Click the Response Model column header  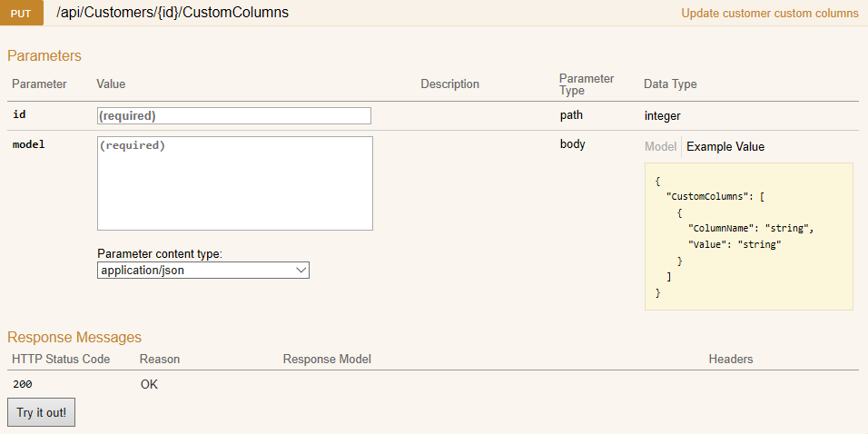point(327,360)
